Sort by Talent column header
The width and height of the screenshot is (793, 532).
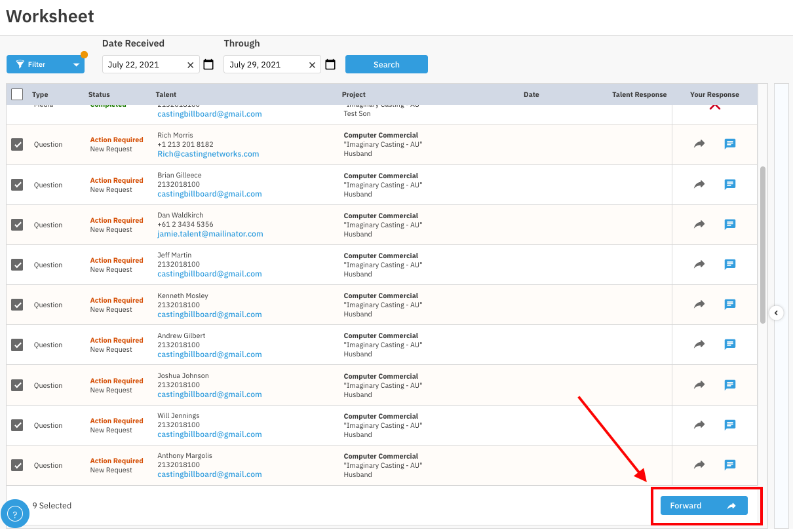(166, 94)
